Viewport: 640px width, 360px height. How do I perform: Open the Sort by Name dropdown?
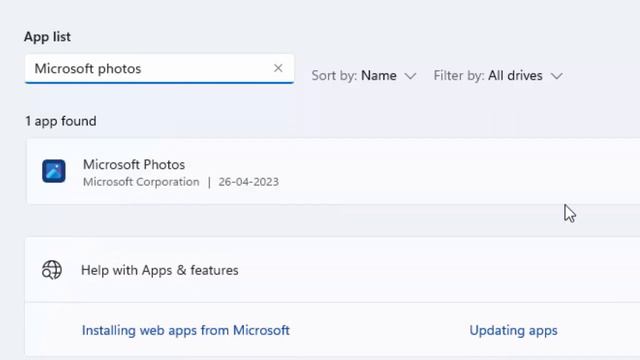point(364,76)
